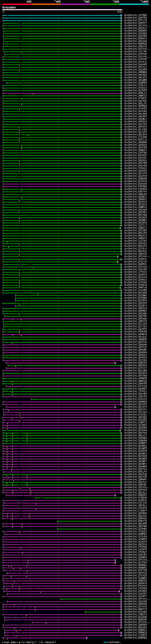Select hit label UniRef100_Q6VMV9
This screenshot has width=151, height=644.
(135, 357)
